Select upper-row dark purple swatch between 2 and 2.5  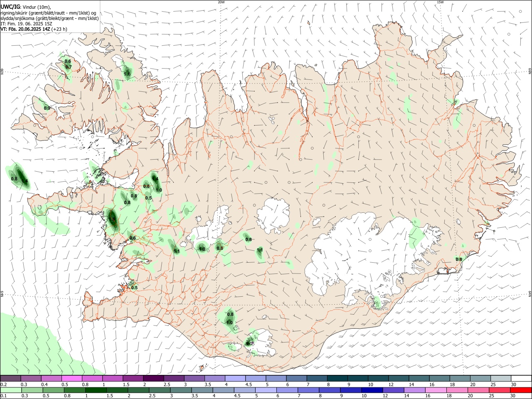[x=153, y=378]
